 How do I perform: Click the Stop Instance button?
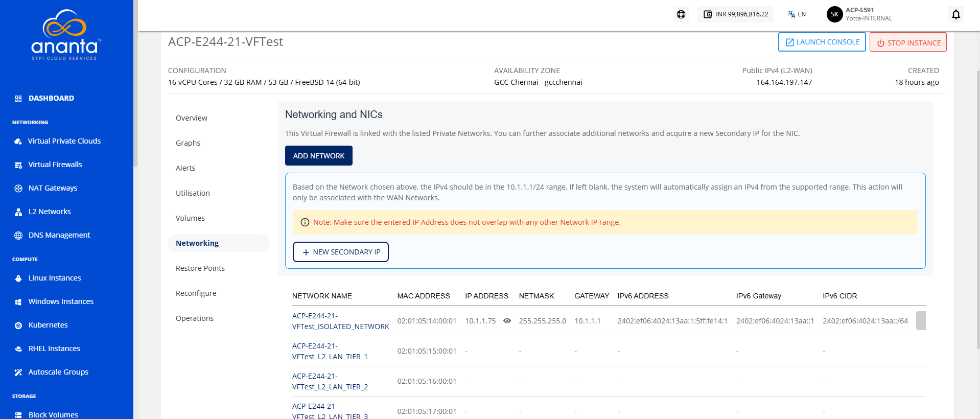[x=908, y=42]
